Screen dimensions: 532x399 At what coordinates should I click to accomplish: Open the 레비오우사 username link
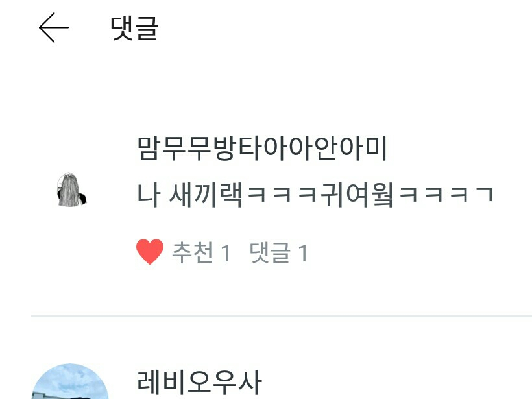click(x=199, y=382)
